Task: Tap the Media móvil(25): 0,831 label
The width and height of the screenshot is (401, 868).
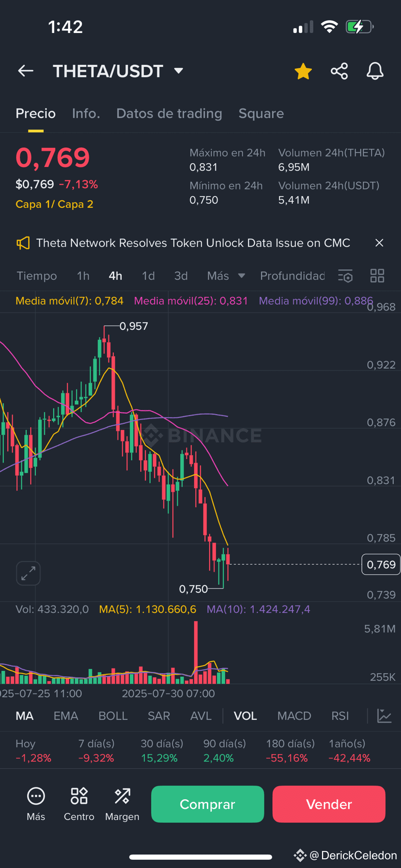Action: coord(191,301)
